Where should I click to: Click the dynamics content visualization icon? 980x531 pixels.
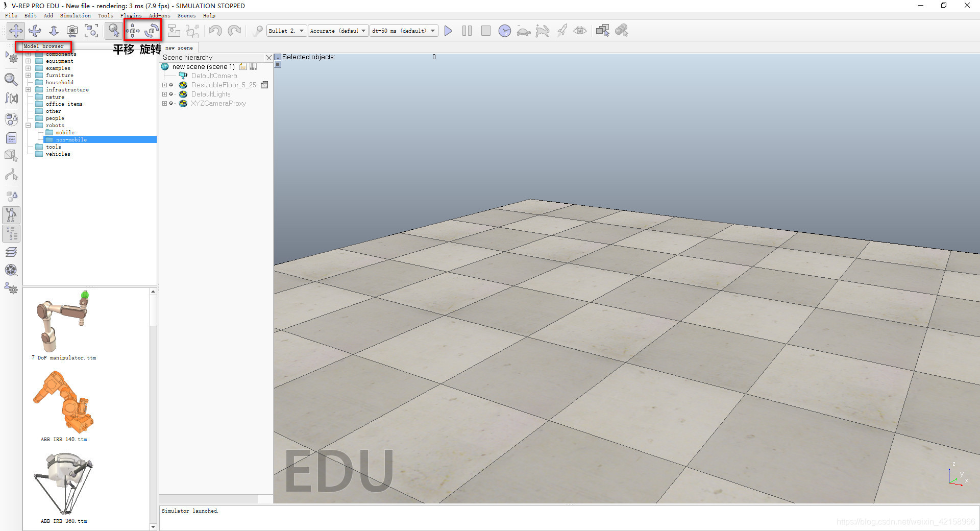(258, 31)
